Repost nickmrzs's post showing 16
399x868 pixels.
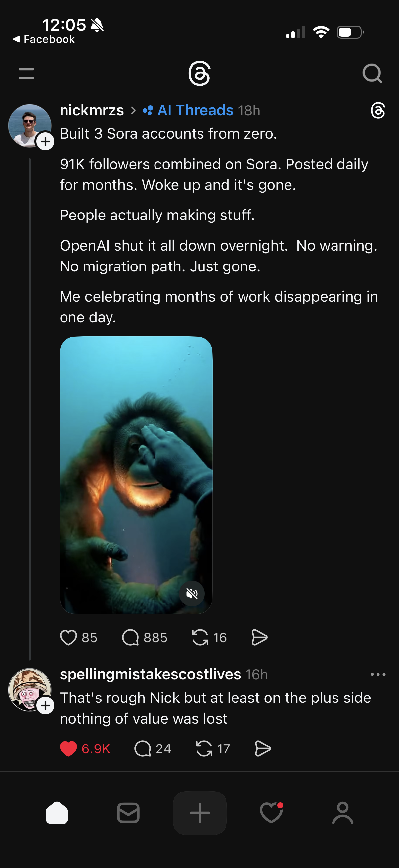[200, 637]
